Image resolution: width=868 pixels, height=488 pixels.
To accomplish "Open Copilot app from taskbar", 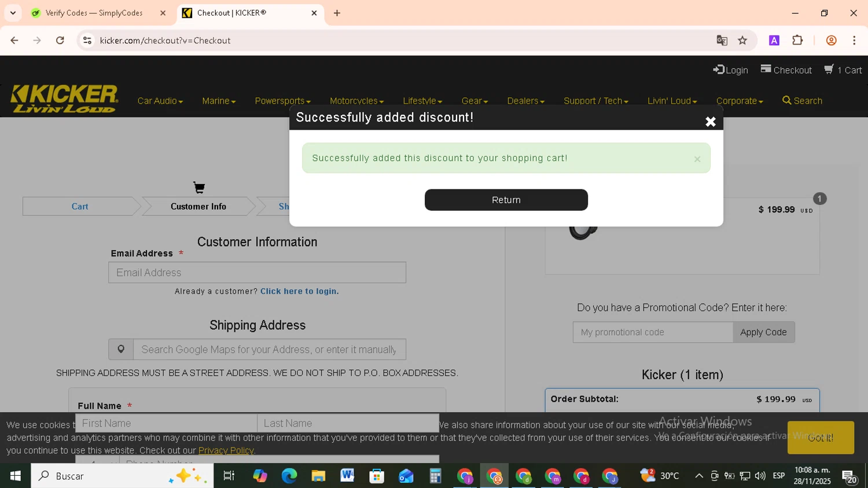I will tap(260, 476).
